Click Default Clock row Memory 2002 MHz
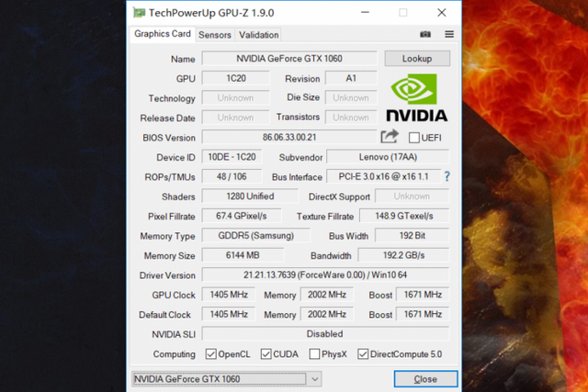This screenshot has height=392, width=588. 327,314
